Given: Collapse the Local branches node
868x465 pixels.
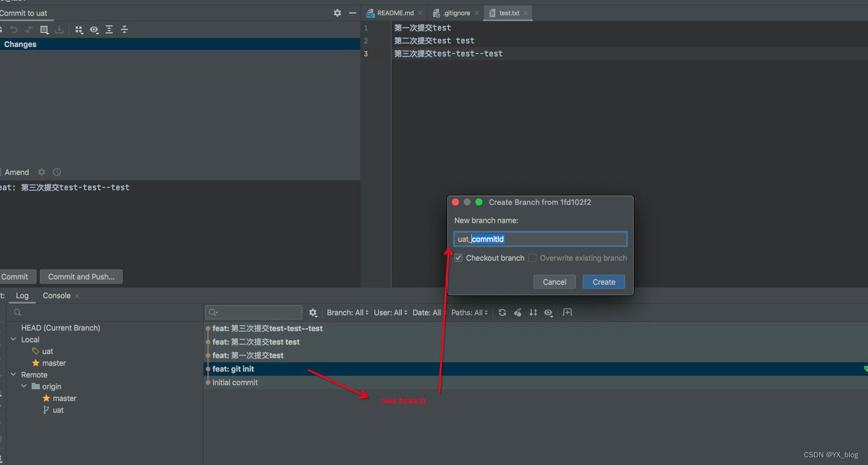Looking at the screenshot, I should coord(13,339).
